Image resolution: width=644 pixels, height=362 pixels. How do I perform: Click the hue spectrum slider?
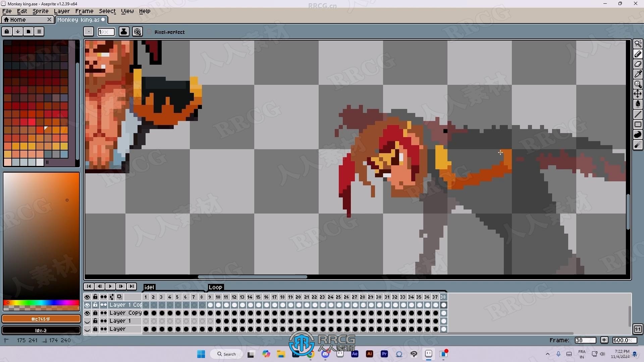41,303
